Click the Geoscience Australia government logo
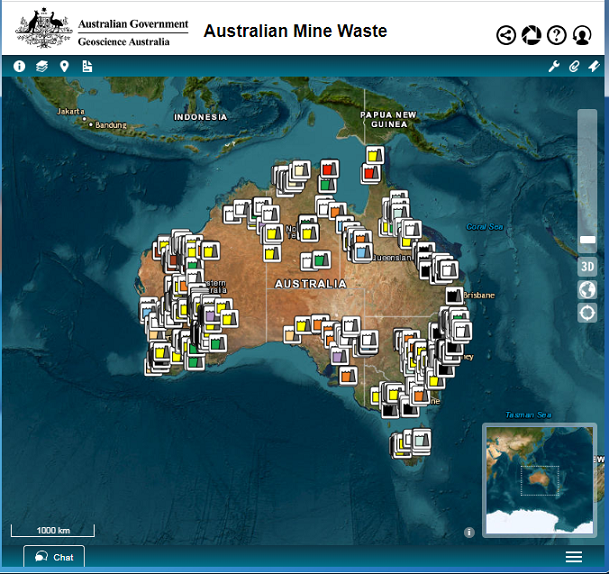Image resolution: width=609 pixels, height=574 pixels. click(102, 30)
